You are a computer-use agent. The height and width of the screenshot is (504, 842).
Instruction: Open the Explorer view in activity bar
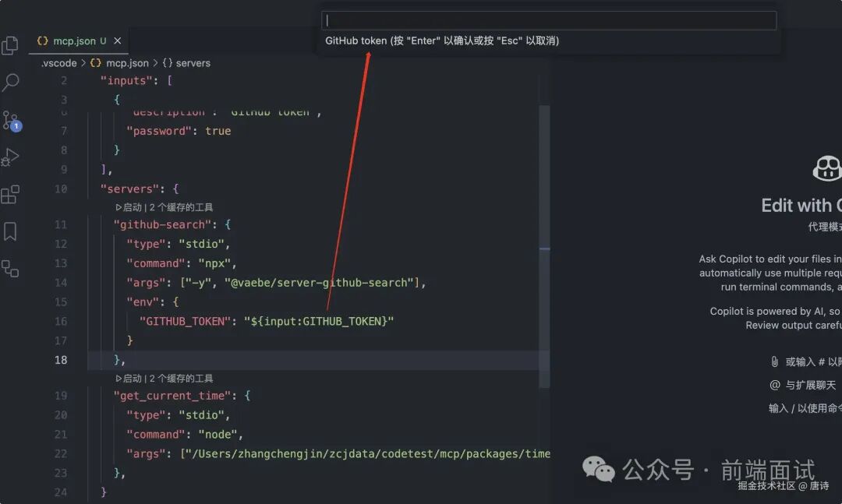pos(9,46)
